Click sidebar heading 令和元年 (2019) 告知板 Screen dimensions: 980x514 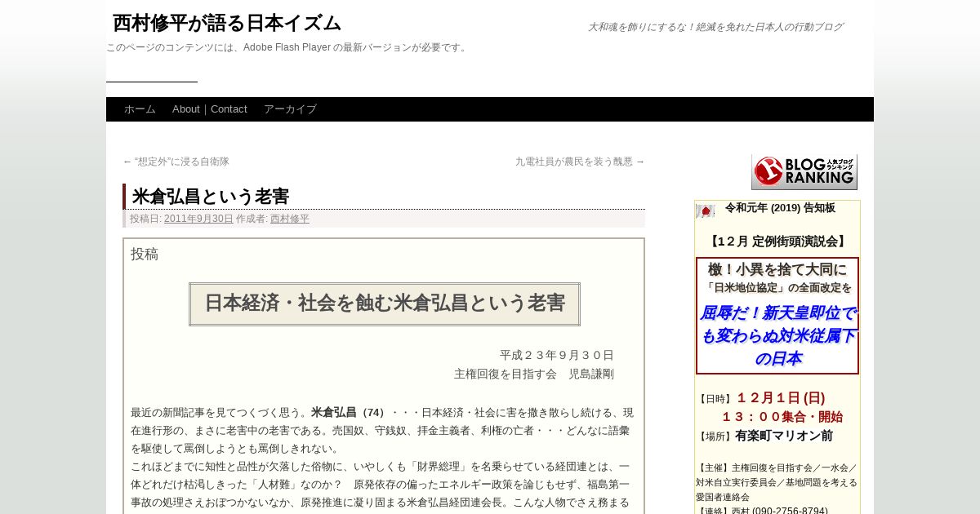[x=780, y=208]
